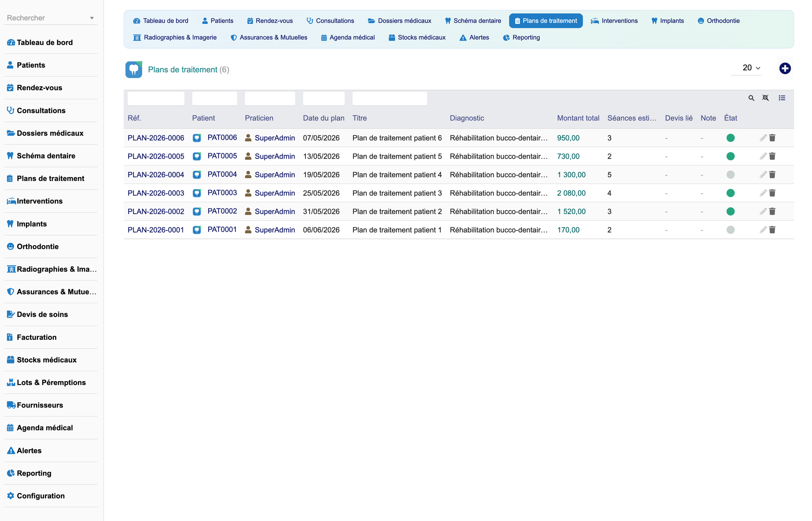Click the grey status dot for PLAN-2026-0001
The width and height of the screenshot is (812, 521).
[x=730, y=230]
